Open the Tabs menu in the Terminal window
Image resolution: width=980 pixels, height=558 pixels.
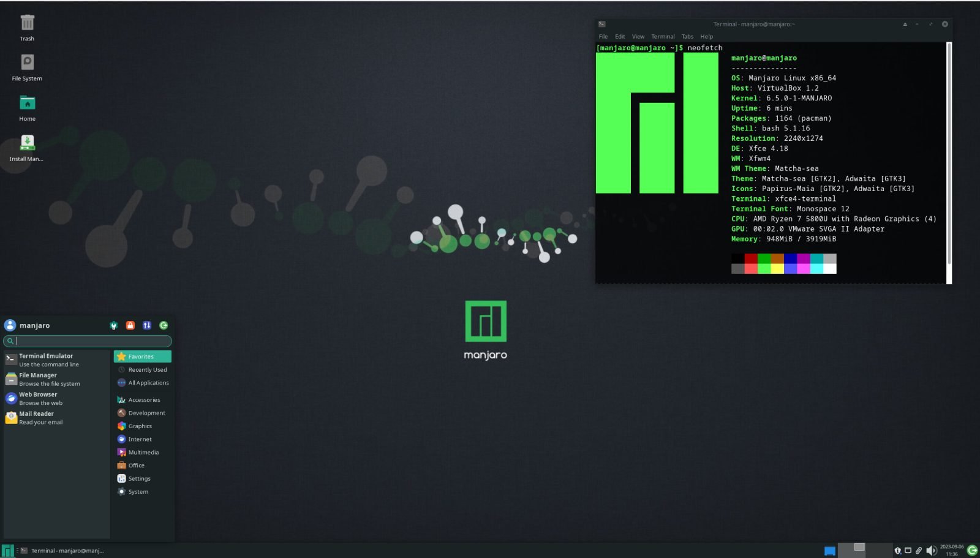click(687, 36)
